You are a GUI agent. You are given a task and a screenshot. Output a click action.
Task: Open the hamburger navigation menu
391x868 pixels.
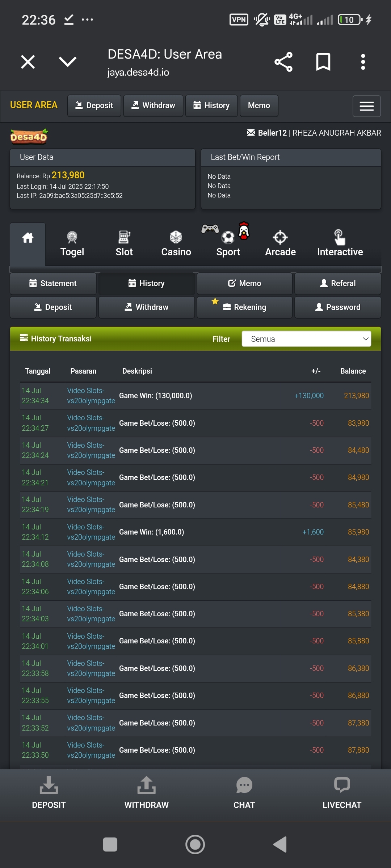click(366, 106)
